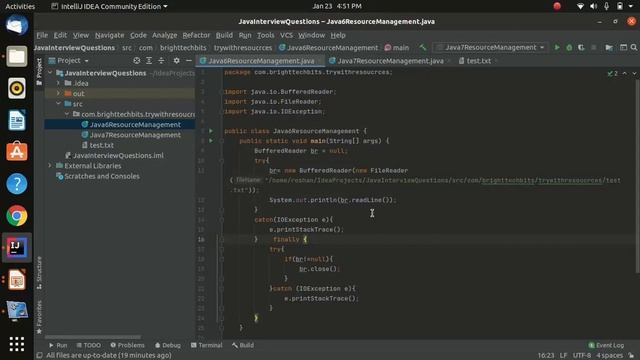Click run gutter arrow beside class declaration
640x360 pixels.
point(211,131)
